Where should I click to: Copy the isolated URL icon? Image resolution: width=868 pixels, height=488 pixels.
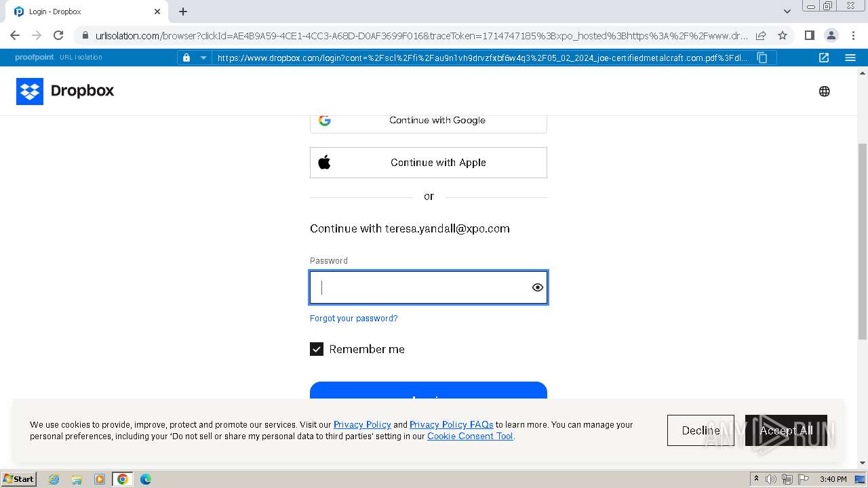coord(762,58)
